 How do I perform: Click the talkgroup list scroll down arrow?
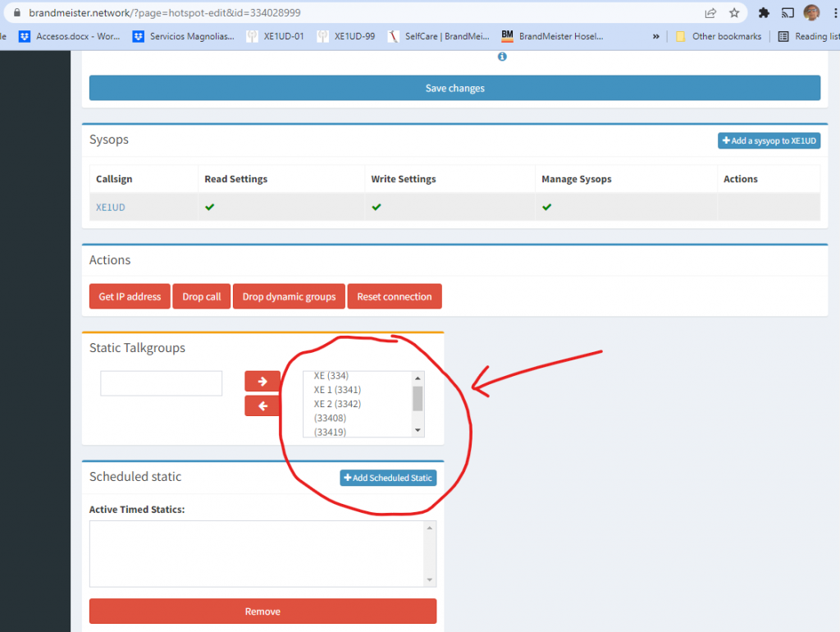point(418,430)
